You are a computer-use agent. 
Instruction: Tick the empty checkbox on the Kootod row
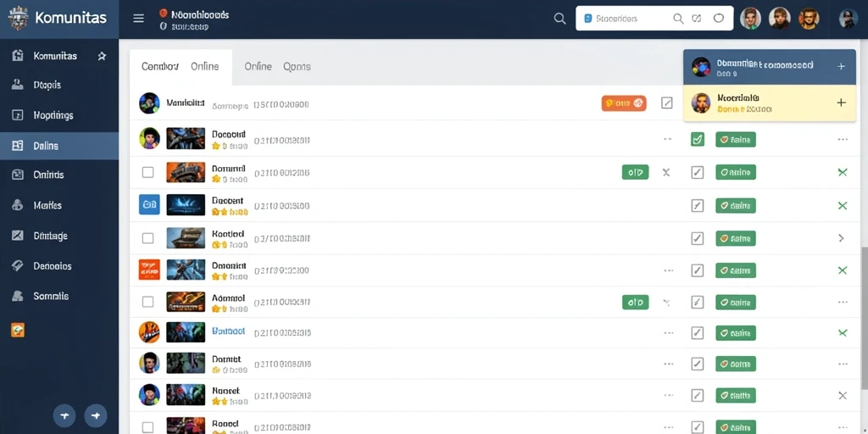[147, 238]
